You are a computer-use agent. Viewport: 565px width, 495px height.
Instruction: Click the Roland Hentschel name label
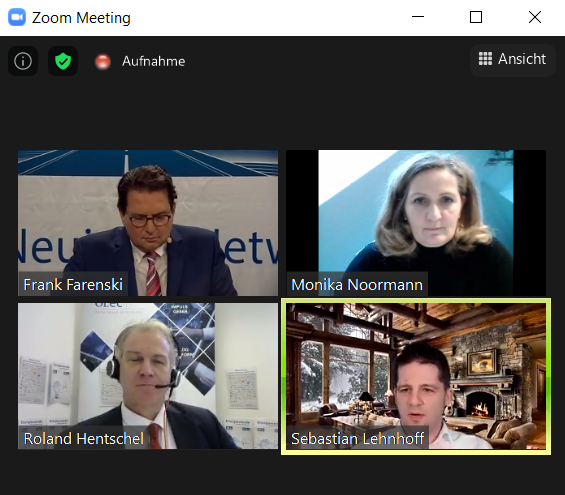[x=84, y=438]
